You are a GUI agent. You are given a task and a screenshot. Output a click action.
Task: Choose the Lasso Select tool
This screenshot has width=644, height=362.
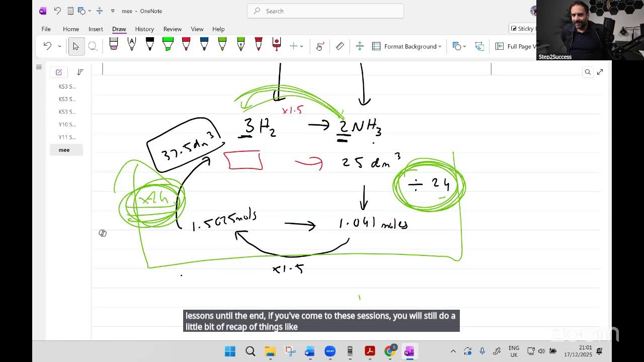pos(93,46)
